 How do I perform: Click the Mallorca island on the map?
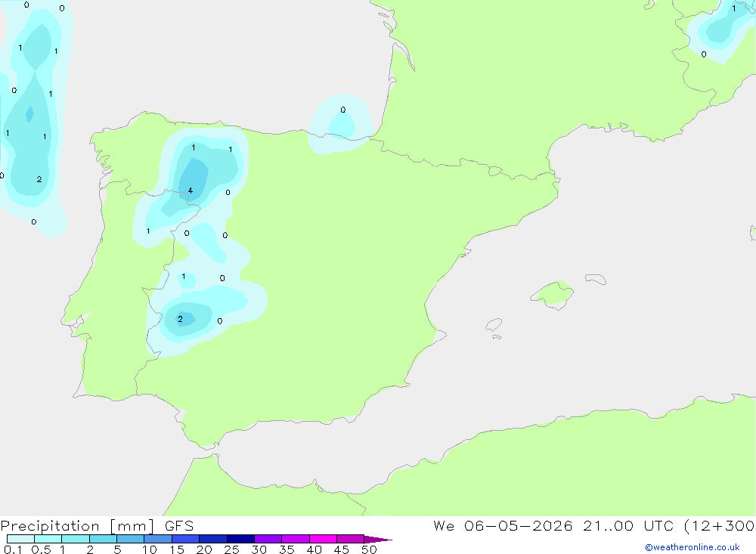pyautogui.click(x=553, y=294)
